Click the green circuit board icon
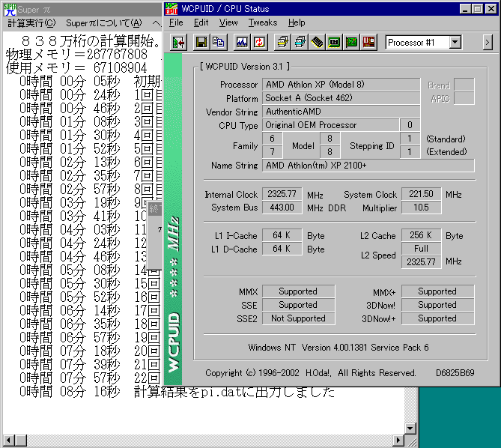This screenshot has width=501, height=448. click(351, 43)
